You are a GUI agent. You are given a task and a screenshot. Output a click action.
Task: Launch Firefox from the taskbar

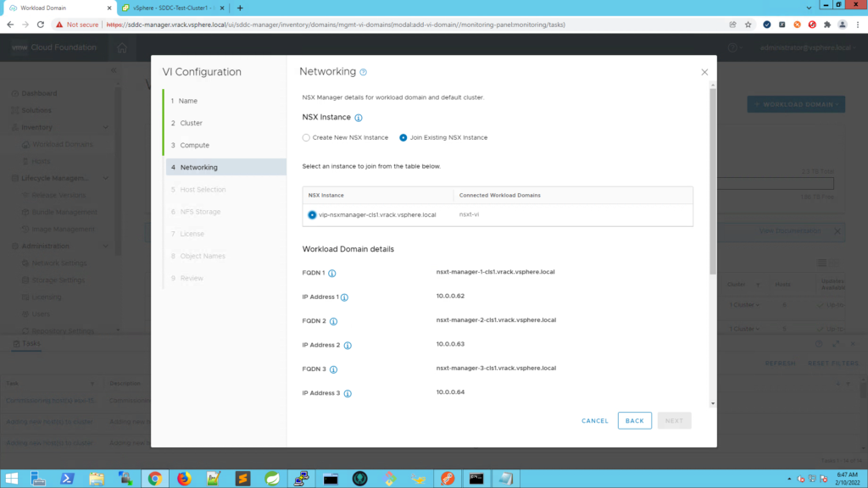pyautogui.click(x=184, y=479)
